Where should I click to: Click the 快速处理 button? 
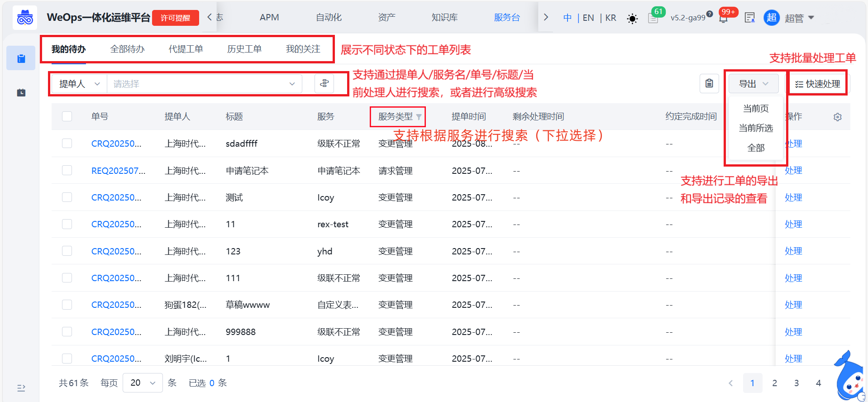click(817, 84)
